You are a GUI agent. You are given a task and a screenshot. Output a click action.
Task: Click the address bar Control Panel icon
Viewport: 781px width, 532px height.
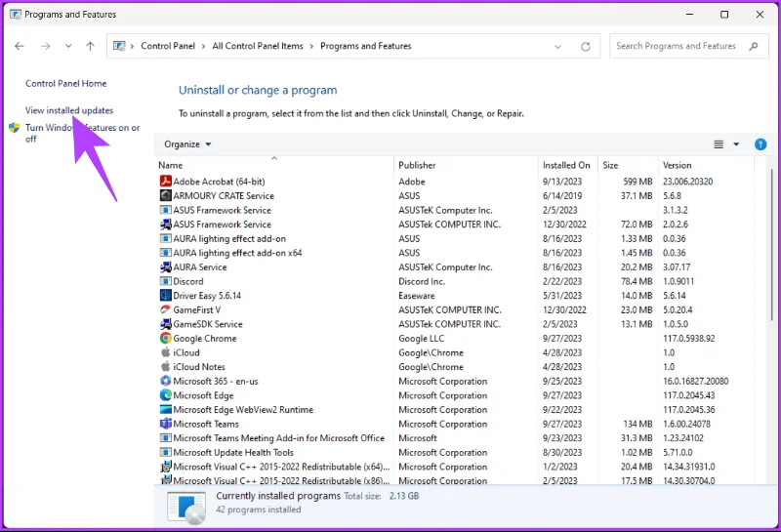click(119, 46)
